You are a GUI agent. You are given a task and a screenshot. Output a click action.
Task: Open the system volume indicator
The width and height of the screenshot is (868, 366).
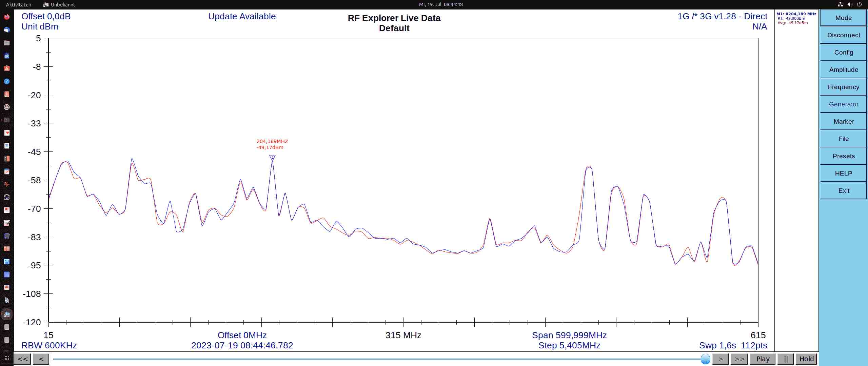tap(850, 4)
